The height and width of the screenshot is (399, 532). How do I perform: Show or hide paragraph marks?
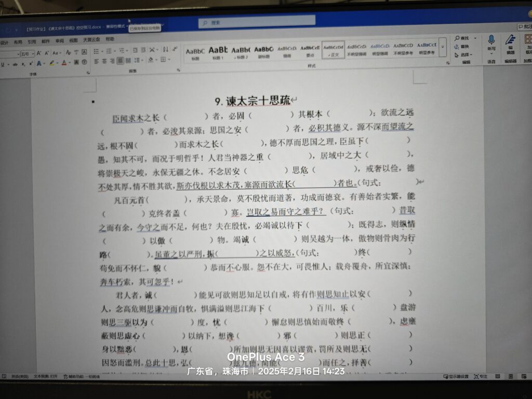point(175,49)
